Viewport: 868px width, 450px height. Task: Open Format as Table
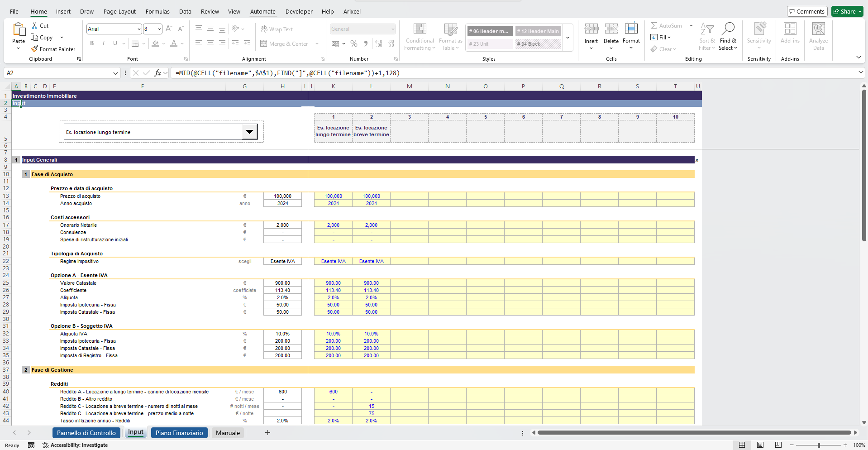(x=450, y=37)
